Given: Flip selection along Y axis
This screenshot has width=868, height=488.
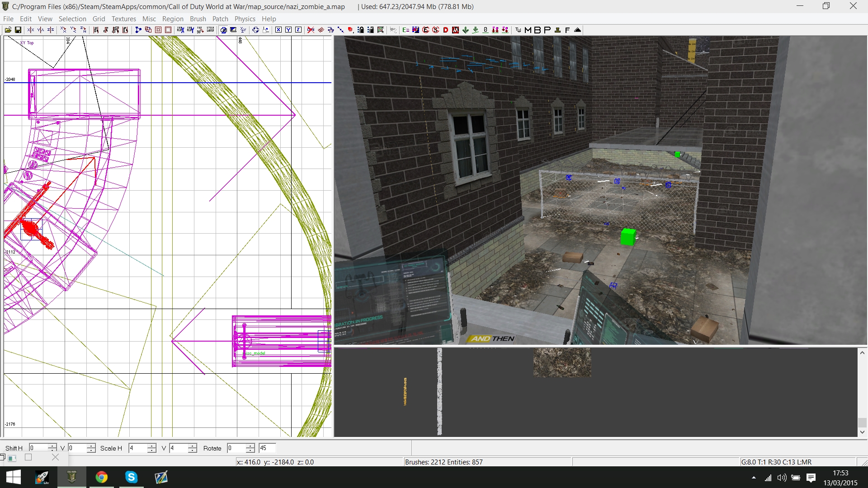Looking at the screenshot, I should [41, 30].
